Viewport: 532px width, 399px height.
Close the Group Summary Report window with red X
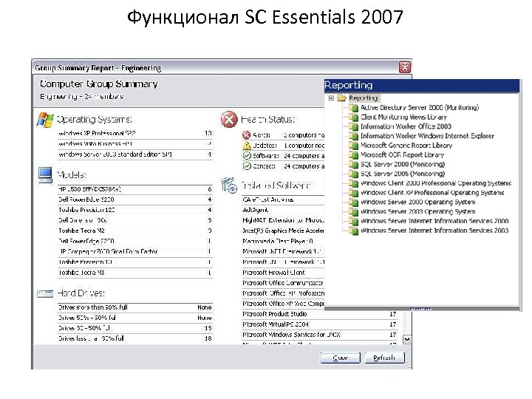click(404, 67)
